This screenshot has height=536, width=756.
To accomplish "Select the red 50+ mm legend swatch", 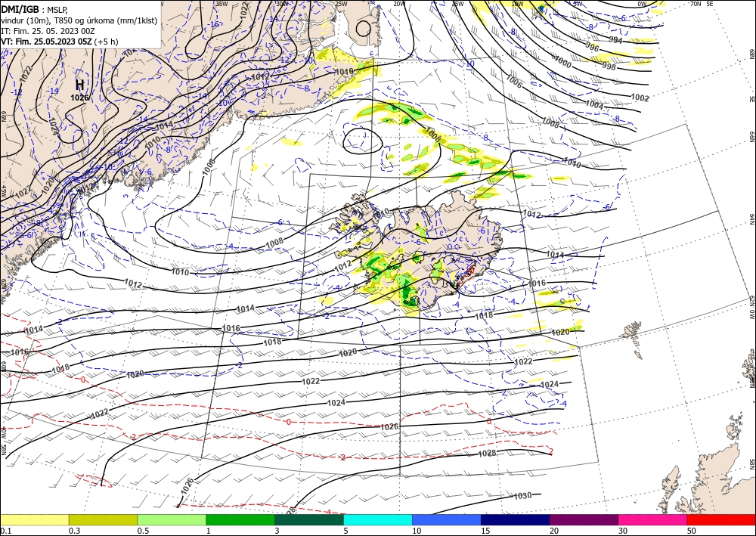I will point(721,519).
